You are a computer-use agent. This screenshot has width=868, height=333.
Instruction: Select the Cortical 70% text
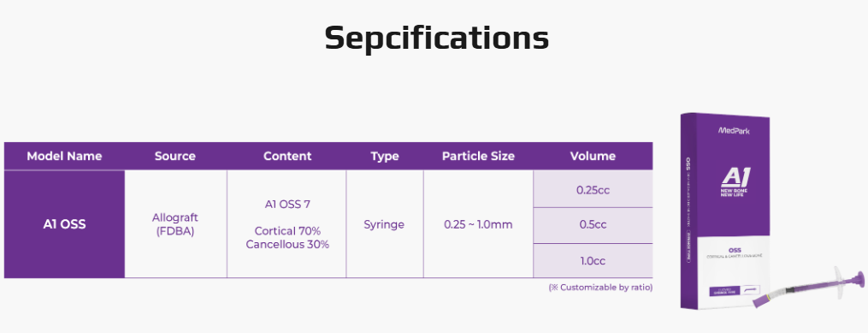(x=287, y=231)
